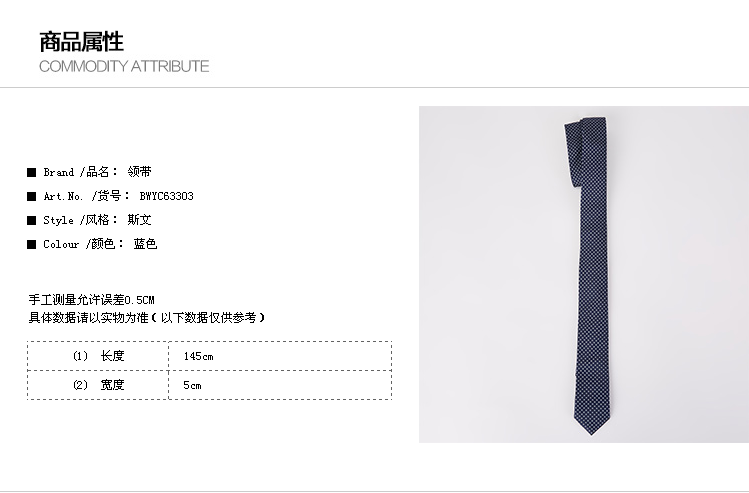Screen dimensions: 749x493
Task: Click the measurement tolerance note 0.5CM
Action: coord(91,300)
